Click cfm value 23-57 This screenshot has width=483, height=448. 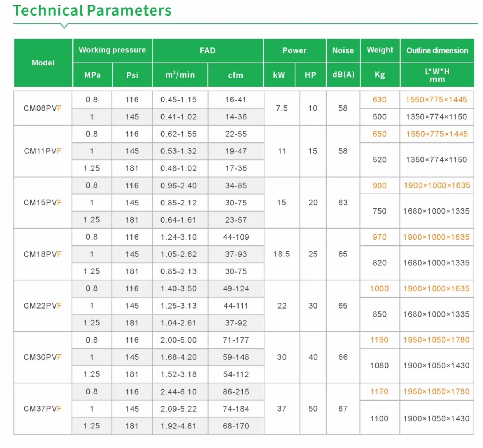[x=236, y=220]
